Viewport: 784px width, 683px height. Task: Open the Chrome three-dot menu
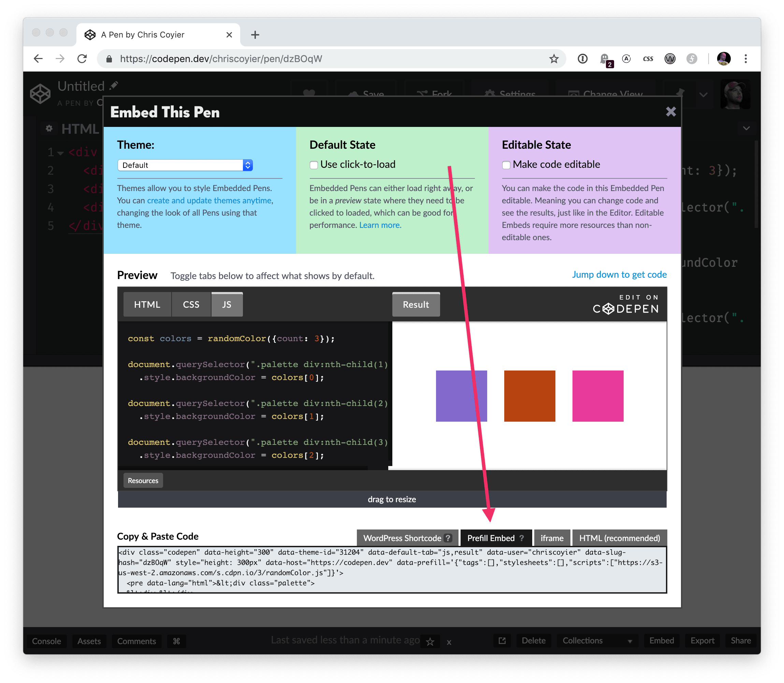(746, 59)
